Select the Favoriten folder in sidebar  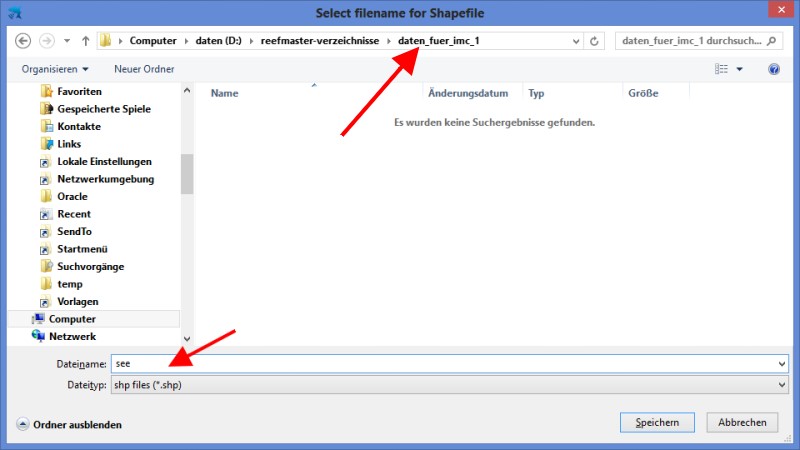pos(78,91)
